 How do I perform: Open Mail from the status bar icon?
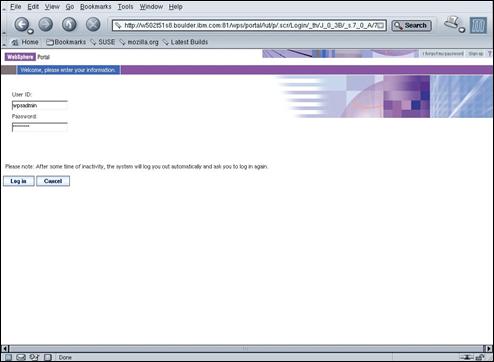21,357
